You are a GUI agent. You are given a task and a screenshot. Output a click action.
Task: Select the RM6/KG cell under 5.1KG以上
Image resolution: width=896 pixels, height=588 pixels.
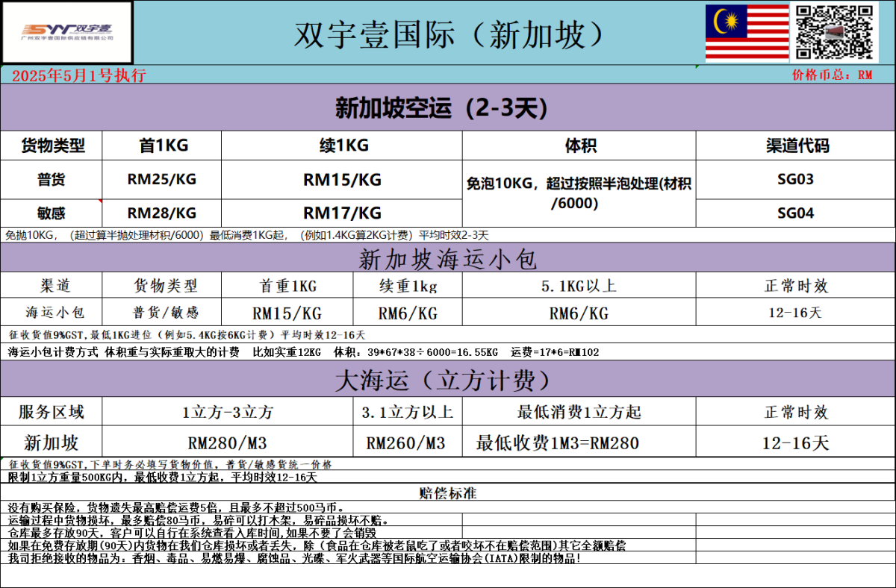tap(579, 313)
